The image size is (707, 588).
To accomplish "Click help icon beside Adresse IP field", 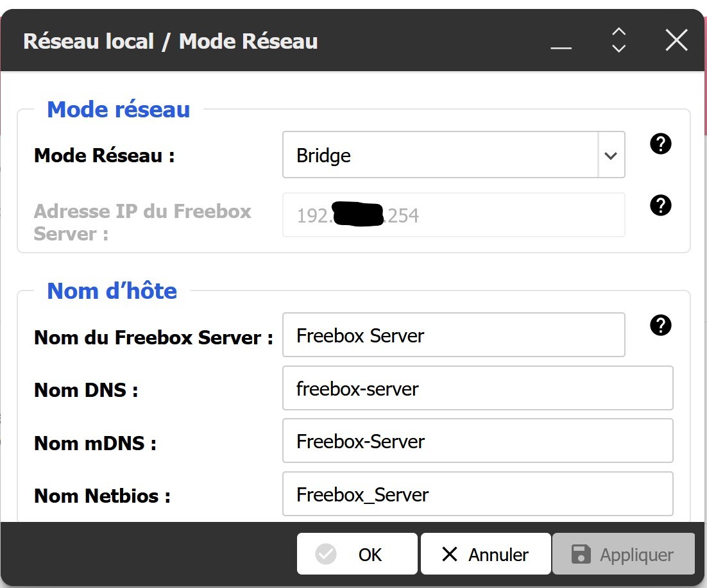I will point(660,205).
